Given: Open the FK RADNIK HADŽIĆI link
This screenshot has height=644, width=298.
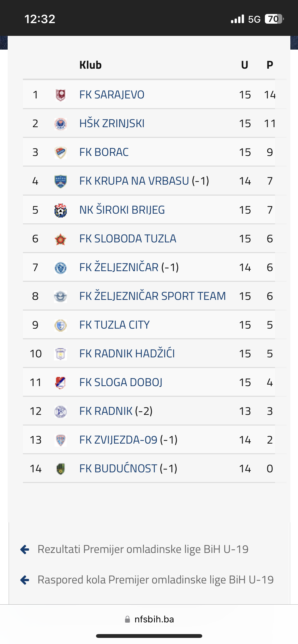Looking at the screenshot, I should 127,354.
